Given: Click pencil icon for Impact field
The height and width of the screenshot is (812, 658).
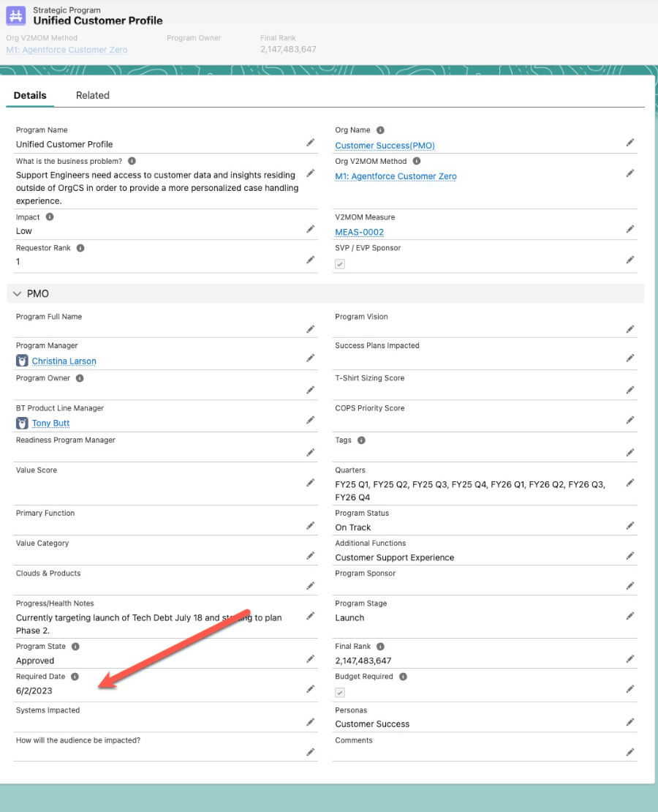Looking at the screenshot, I should (310, 229).
